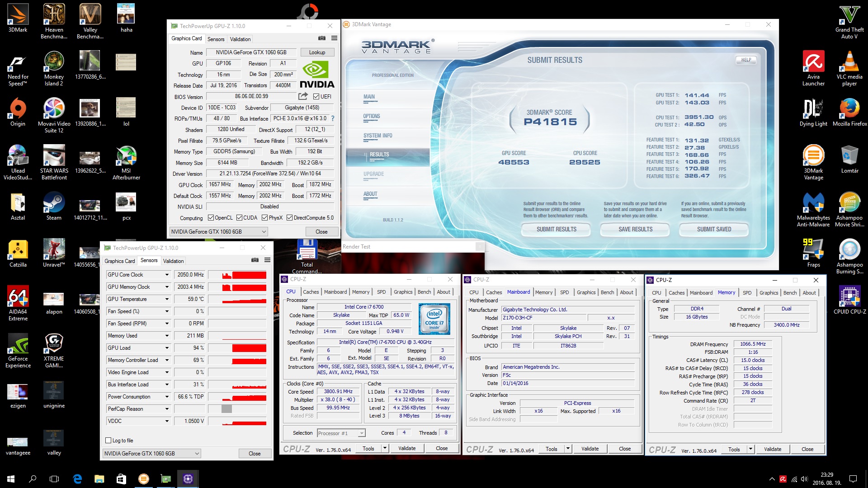This screenshot has height=488, width=868.
Task: Click GPU Core Clock sensor graph
Action: click(x=237, y=275)
